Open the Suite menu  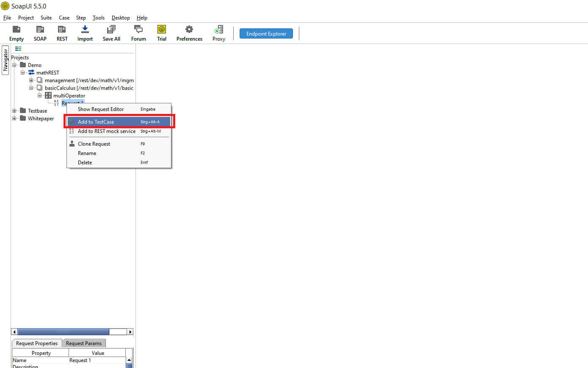tap(46, 18)
